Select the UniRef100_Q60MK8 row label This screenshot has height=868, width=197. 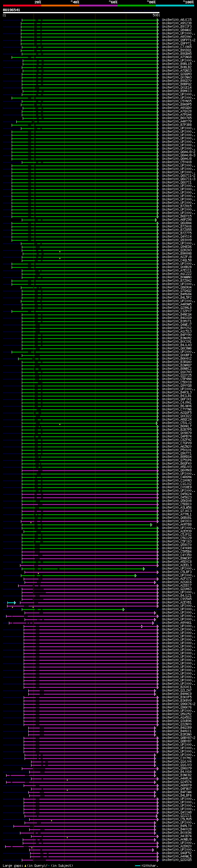point(176,470)
